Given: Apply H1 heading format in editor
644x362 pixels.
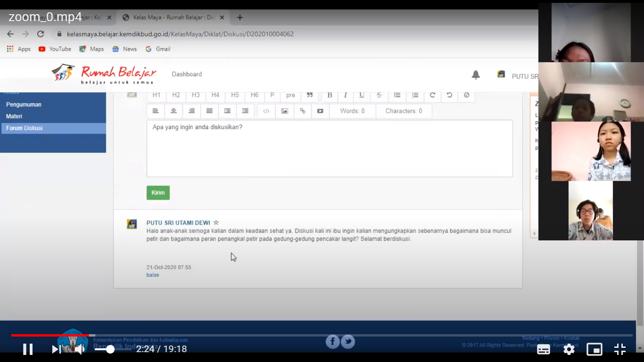Looking at the screenshot, I should [157, 95].
